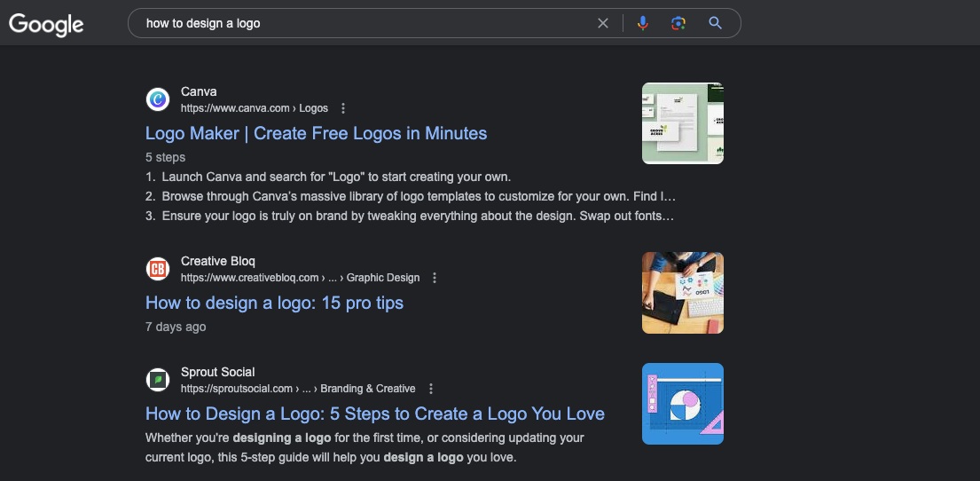Click the Sprout Social leaf favicon
The width and height of the screenshot is (980, 481).
tap(158, 380)
